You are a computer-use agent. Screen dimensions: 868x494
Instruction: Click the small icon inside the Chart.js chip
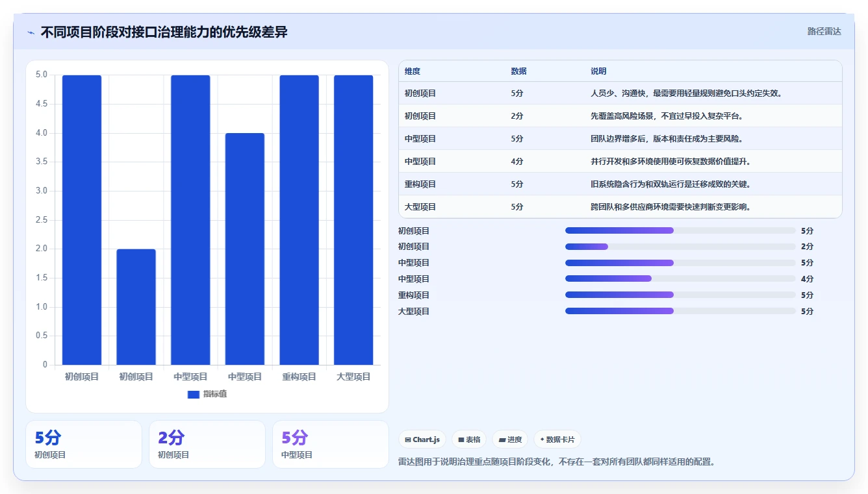click(x=407, y=439)
